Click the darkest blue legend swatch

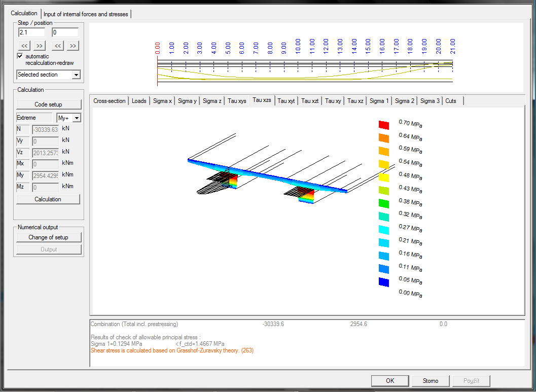384,282
